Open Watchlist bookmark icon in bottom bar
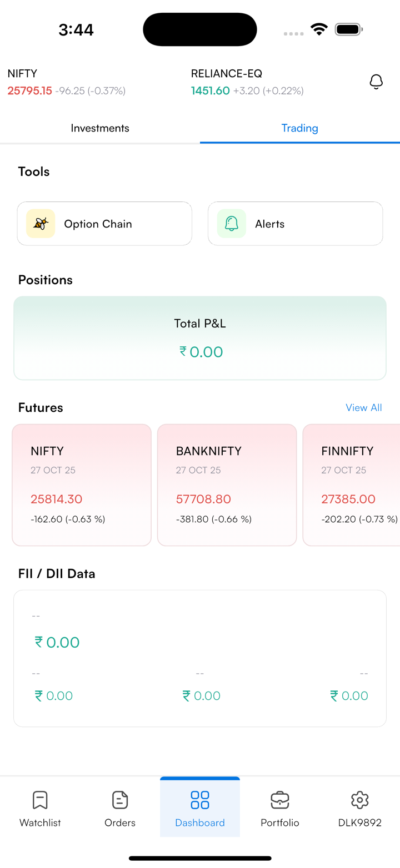 tap(40, 800)
